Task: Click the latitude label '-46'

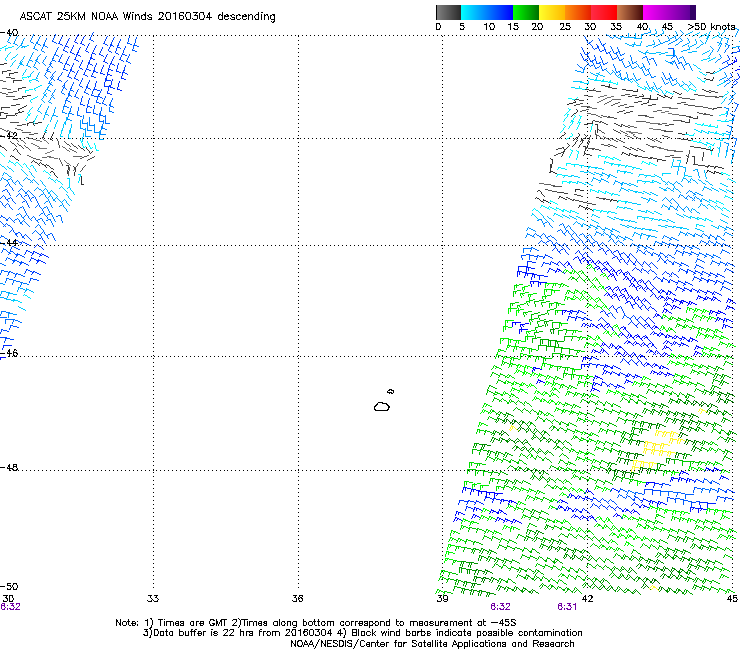Action: 9,353
